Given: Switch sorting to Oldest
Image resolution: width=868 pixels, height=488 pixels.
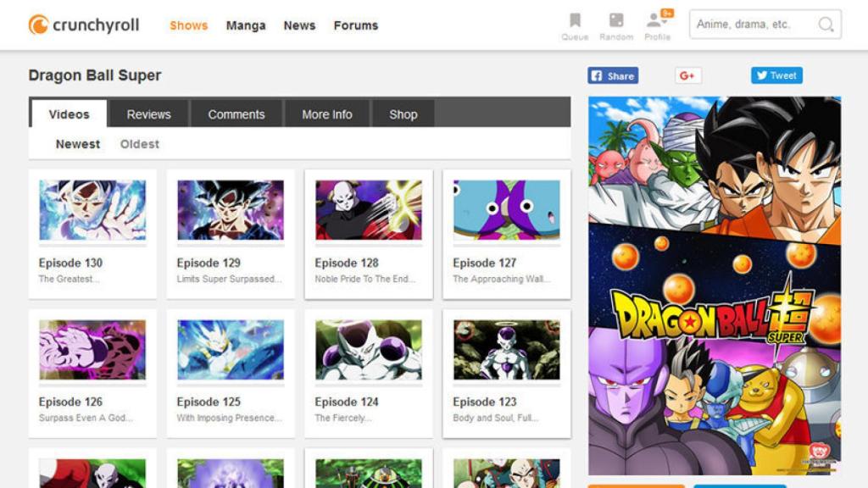Looking at the screenshot, I should pyautogui.click(x=139, y=144).
